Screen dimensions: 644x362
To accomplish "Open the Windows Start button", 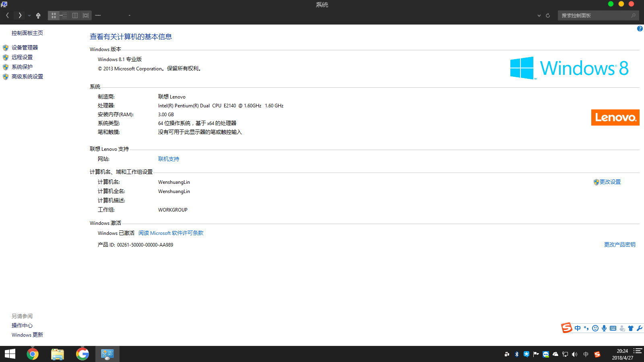I will pos(10,354).
